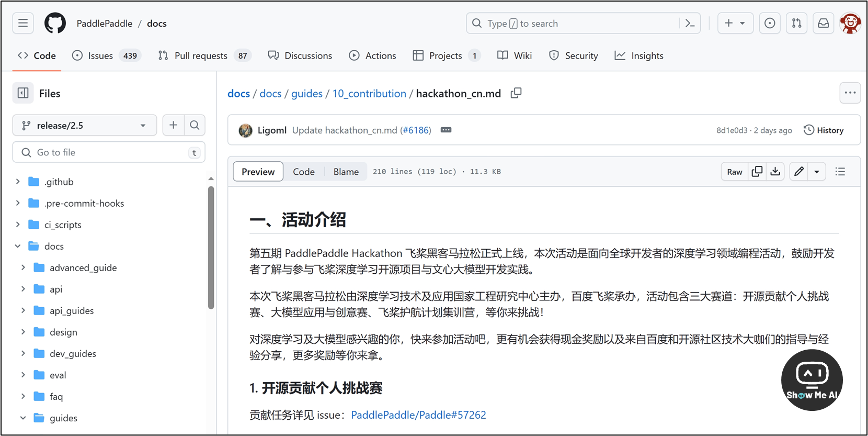The image size is (868, 436).
Task: Collapse the Files side panel
Action: (x=23, y=93)
